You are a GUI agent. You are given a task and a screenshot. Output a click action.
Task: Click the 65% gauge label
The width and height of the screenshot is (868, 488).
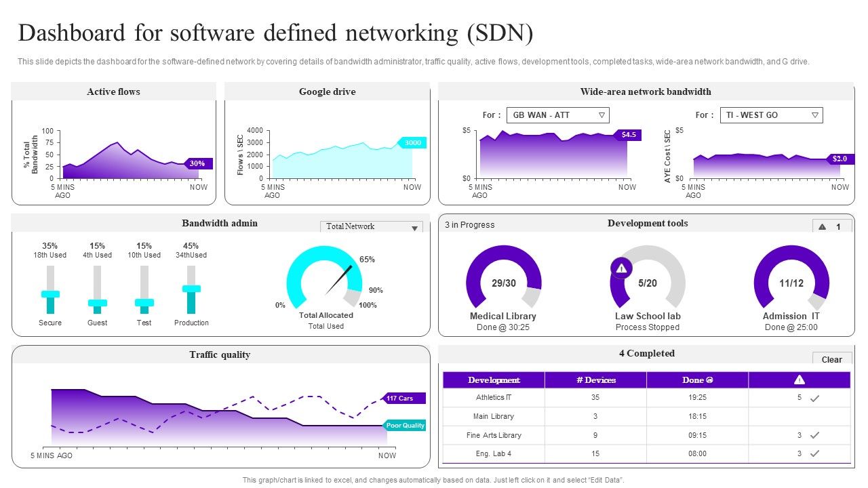click(367, 260)
